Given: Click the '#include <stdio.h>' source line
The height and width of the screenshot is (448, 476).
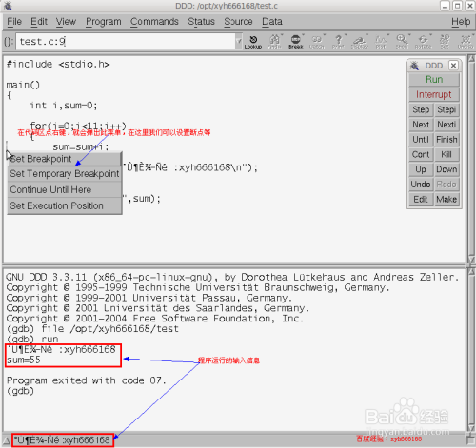Looking at the screenshot, I should [x=58, y=65].
